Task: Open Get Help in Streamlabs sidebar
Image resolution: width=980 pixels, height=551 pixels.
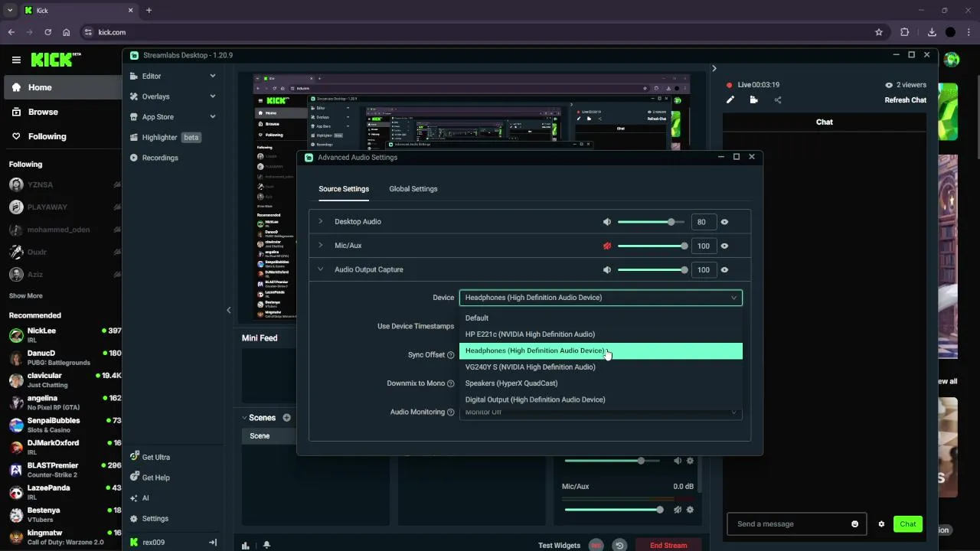Action: click(x=155, y=478)
